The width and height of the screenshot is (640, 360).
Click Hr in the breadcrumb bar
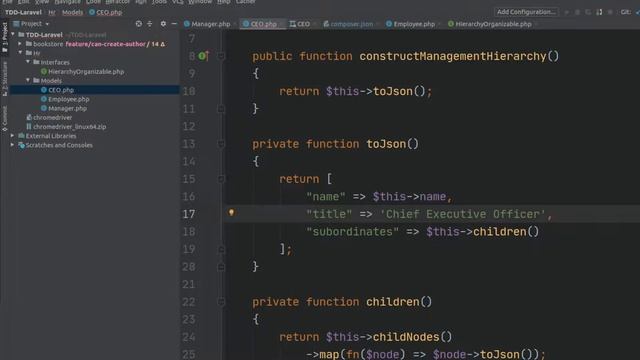(x=52, y=13)
